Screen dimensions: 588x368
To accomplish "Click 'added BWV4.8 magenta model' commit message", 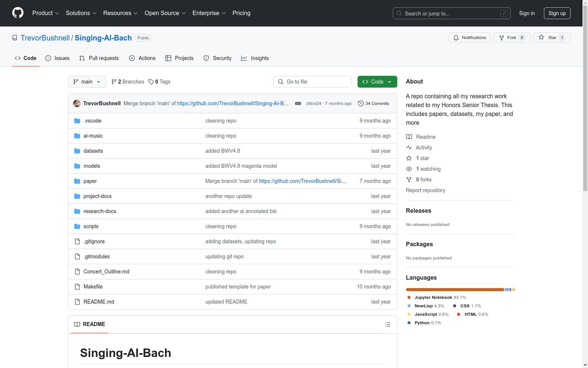I will [241, 166].
